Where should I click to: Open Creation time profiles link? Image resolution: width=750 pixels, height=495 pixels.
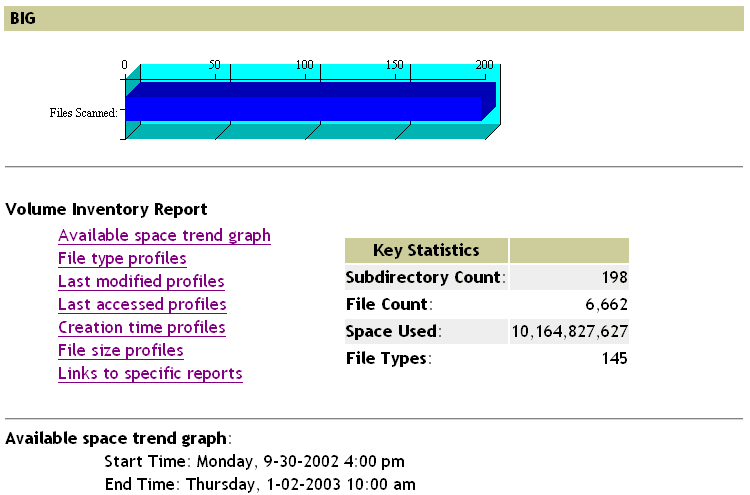[142, 328]
